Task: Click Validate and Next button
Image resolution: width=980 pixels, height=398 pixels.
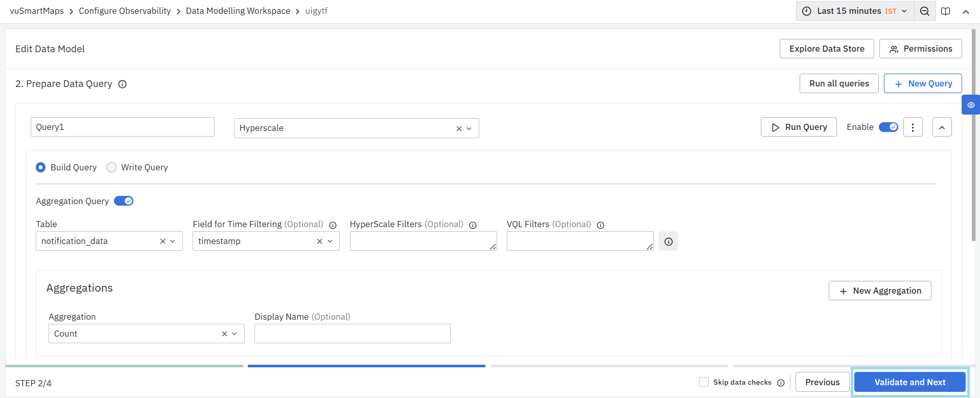Action: click(x=909, y=382)
